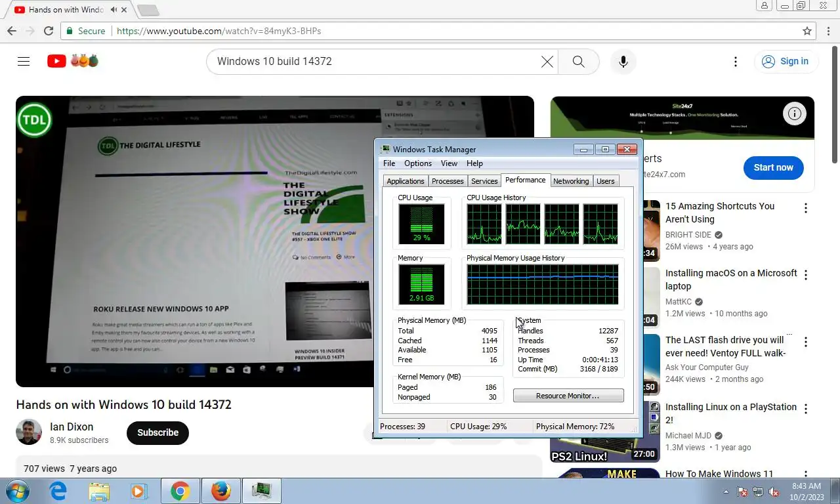Click the Resource Monitor button
This screenshot has width=840, height=504.
click(x=568, y=396)
